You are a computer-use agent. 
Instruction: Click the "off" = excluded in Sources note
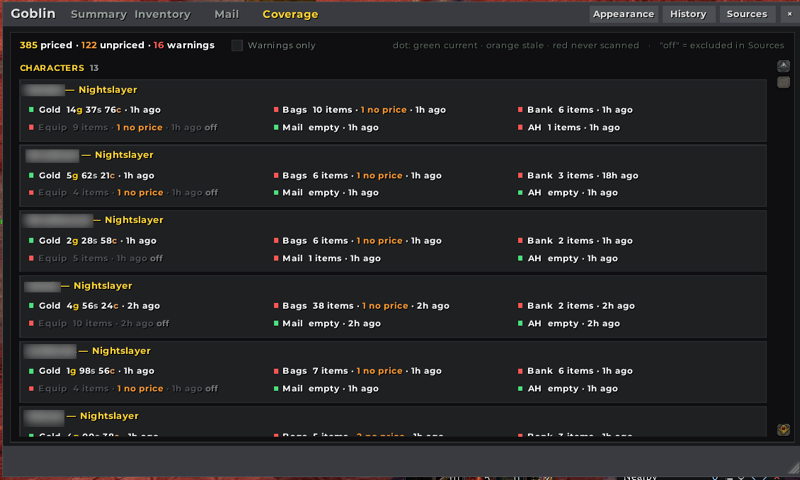721,45
